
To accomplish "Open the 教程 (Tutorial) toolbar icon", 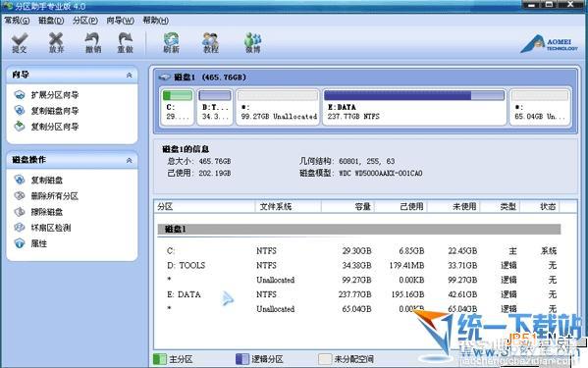I will point(211,38).
